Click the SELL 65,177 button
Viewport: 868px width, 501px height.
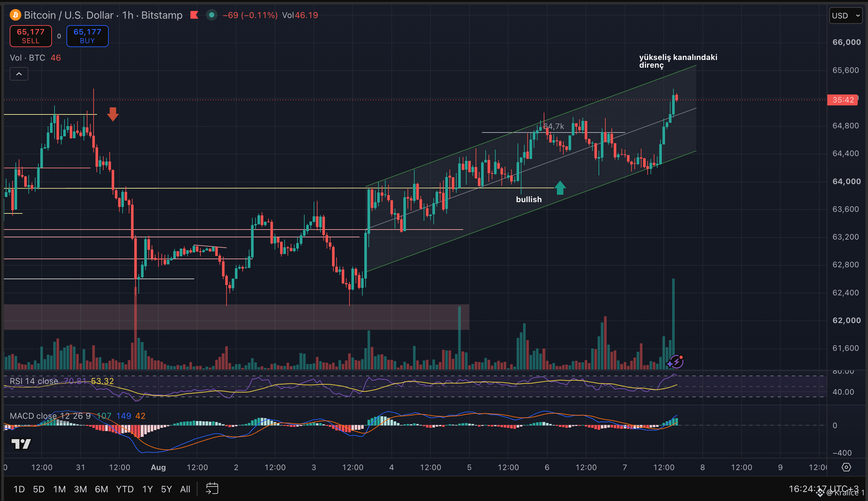[x=31, y=36]
